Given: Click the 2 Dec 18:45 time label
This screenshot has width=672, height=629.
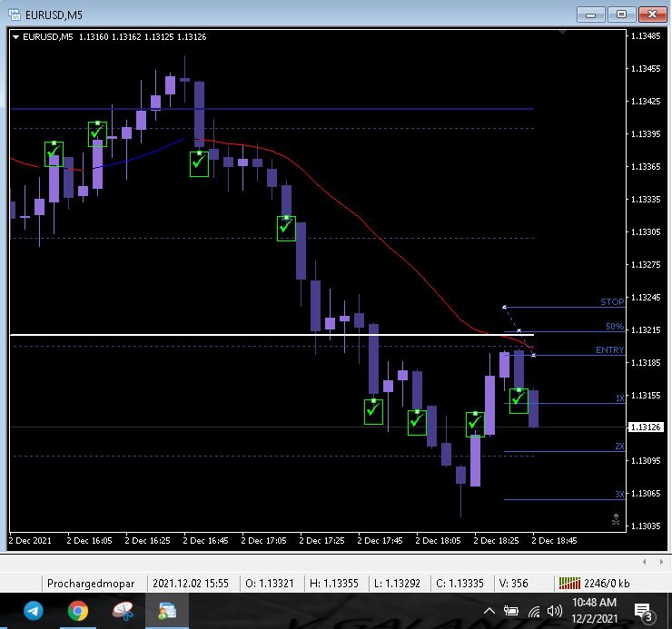Looking at the screenshot, I should coord(554,541).
